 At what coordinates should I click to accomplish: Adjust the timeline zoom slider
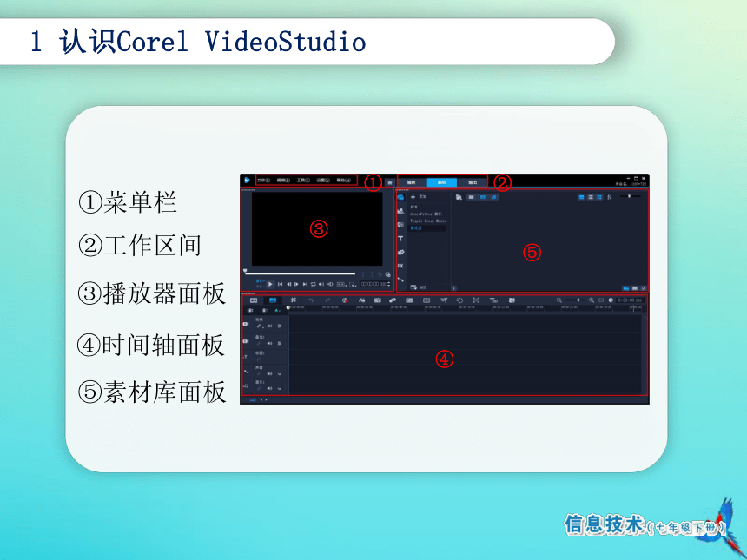point(575,300)
